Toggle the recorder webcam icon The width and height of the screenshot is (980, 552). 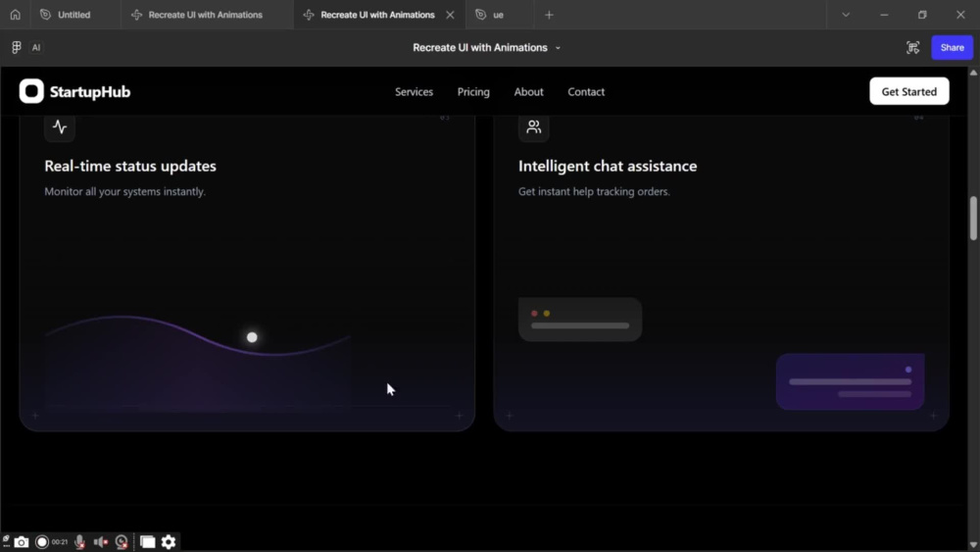coord(122,542)
